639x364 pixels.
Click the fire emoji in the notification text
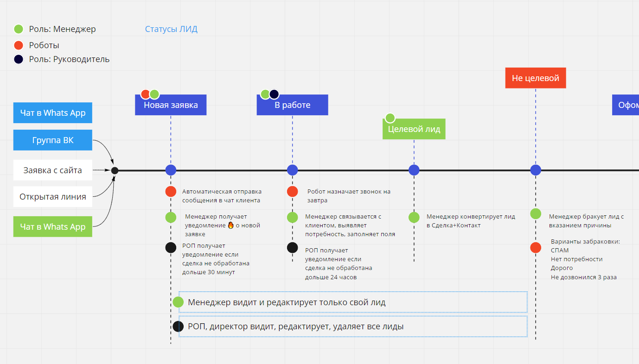230,225
